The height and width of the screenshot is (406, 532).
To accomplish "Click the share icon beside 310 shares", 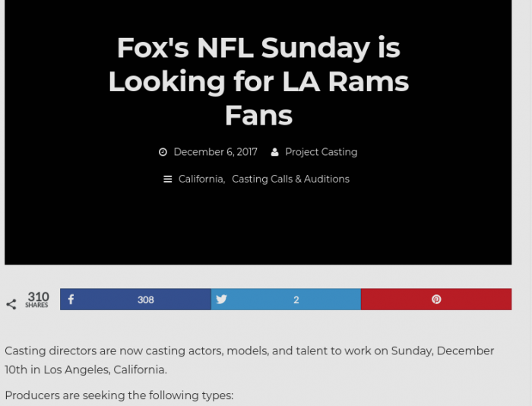I will (x=11, y=304).
